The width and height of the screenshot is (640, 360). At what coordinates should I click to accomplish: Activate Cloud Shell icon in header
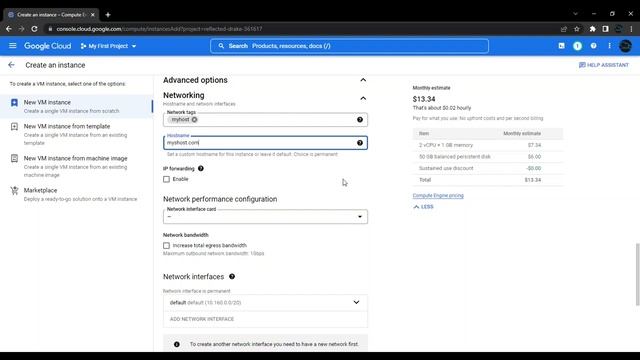tap(562, 46)
